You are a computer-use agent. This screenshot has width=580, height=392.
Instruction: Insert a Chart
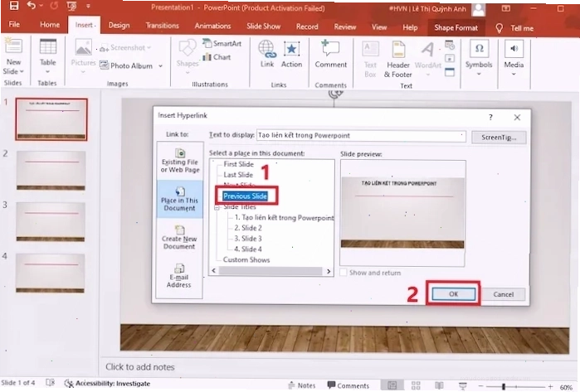pos(217,57)
